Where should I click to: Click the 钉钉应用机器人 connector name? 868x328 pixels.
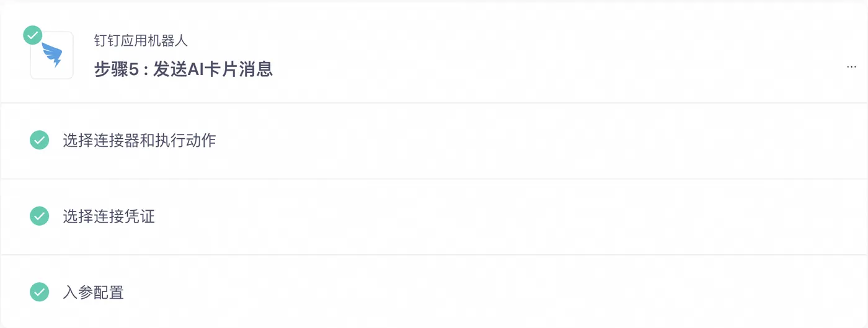[x=141, y=41]
